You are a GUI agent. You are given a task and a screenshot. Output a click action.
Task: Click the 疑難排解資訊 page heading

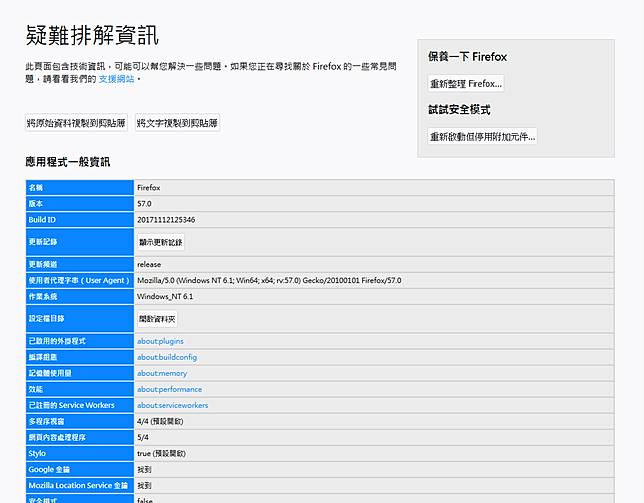92,35
